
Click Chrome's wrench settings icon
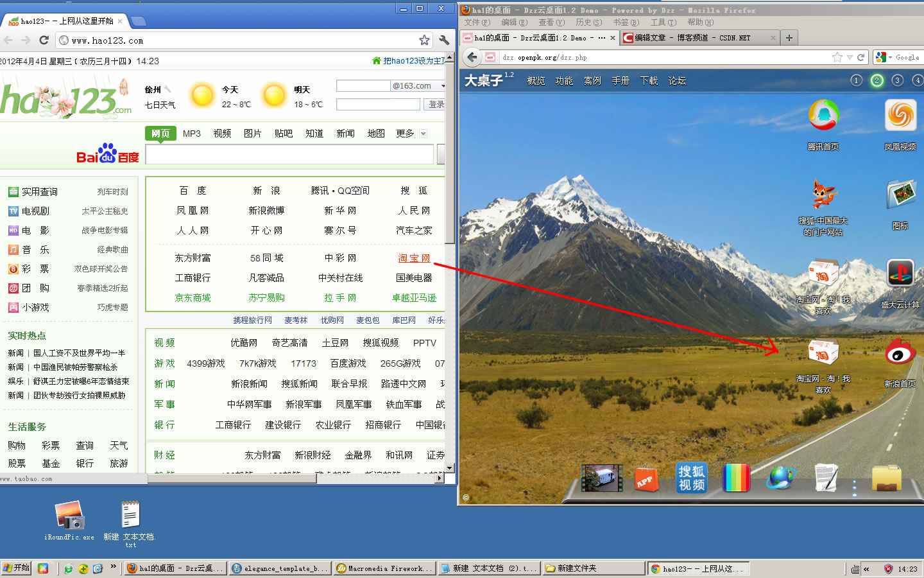444,40
